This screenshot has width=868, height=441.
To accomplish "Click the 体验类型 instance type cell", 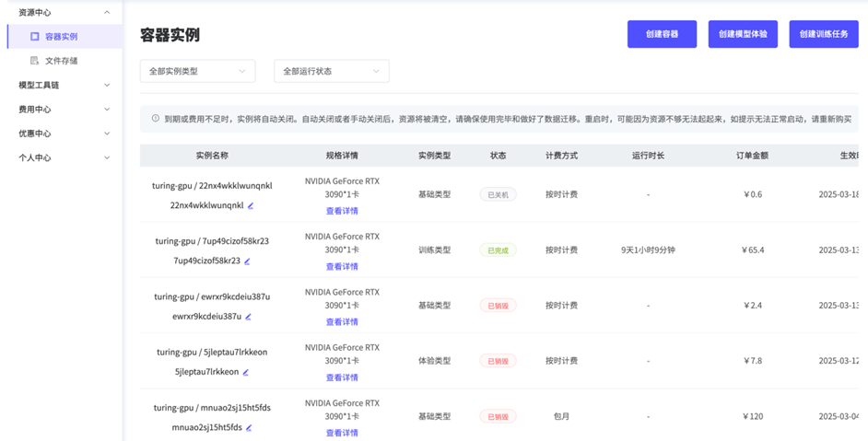I will point(435,361).
